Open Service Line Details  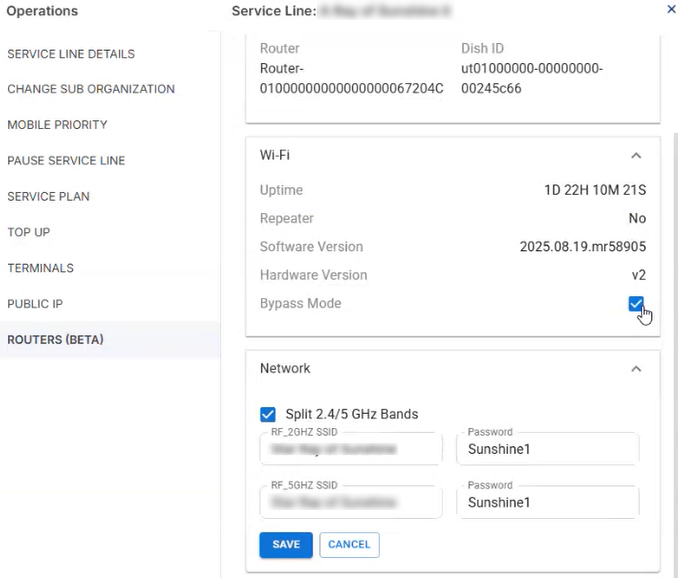(71, 54)
